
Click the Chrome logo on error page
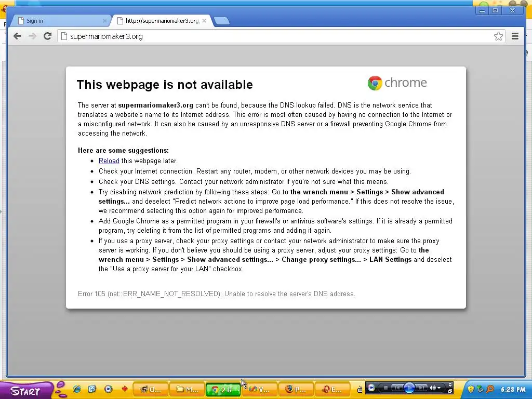[x=397, y=83]
